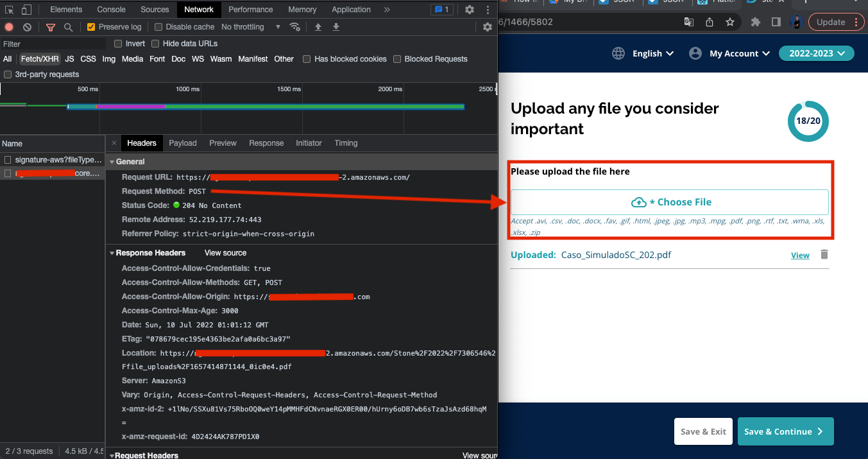Open the English language dropdown
This screenshot has height=459, width=868.
[653, 53]
